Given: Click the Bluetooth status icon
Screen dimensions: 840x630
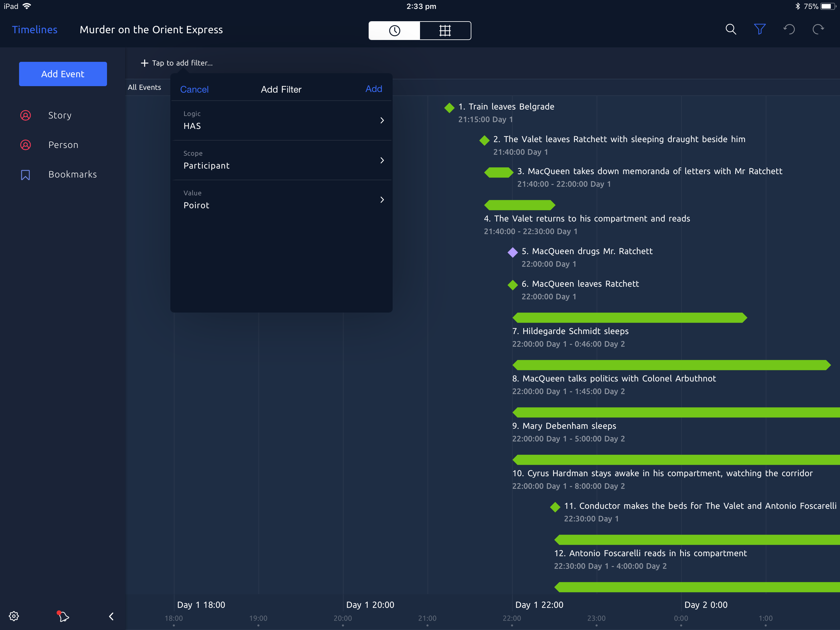Looking at the screenshot, I should 798,6.
